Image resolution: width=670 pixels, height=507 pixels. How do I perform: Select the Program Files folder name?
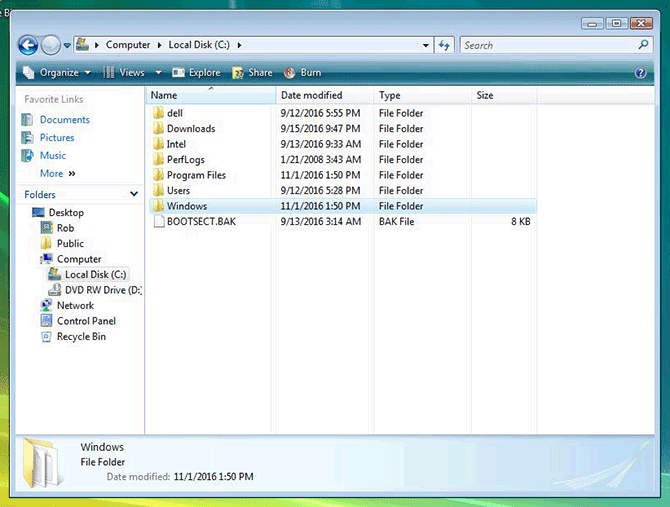click(x=196, y=175)
